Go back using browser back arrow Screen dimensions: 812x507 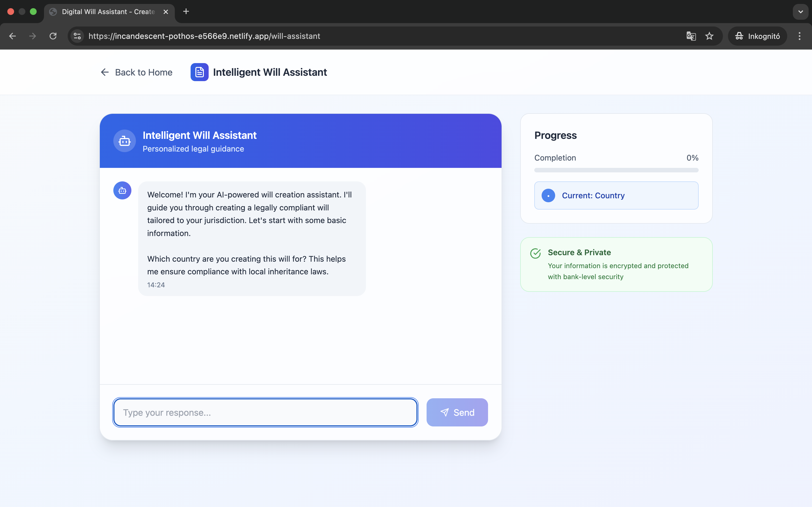(12, 36)
